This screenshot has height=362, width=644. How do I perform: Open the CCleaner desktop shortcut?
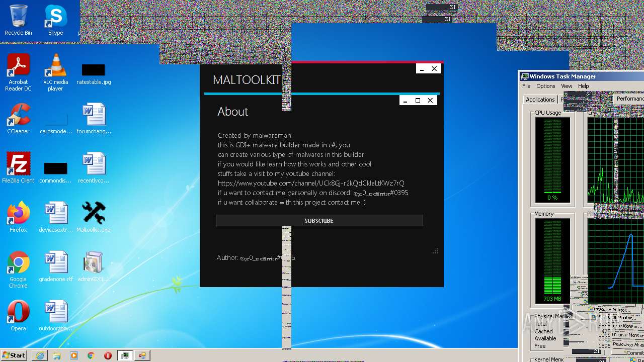pos(18,118)
